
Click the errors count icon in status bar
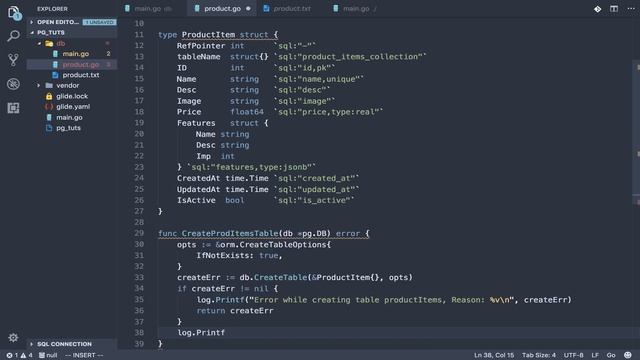tap(9, 356)
